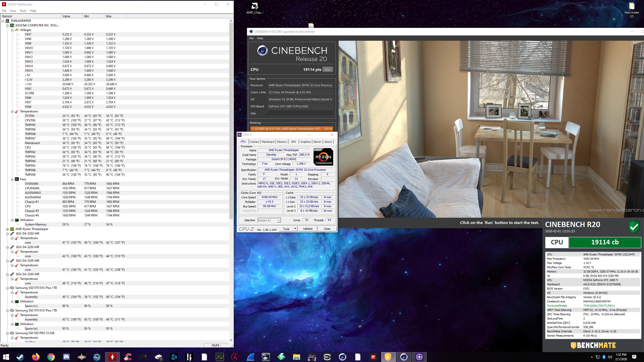The height and width of the screenshot is (362, 644).
Task: Select the top Cinebench ranking entry
Action: coord(292,129)
